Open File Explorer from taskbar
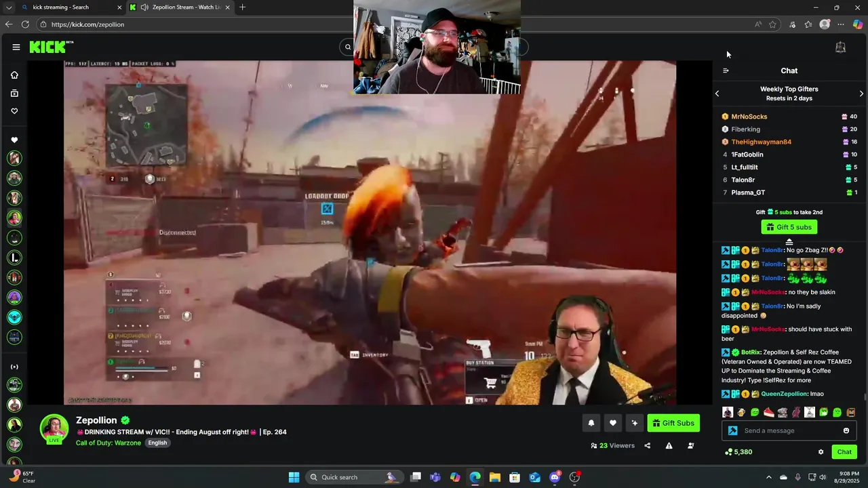 495,477
